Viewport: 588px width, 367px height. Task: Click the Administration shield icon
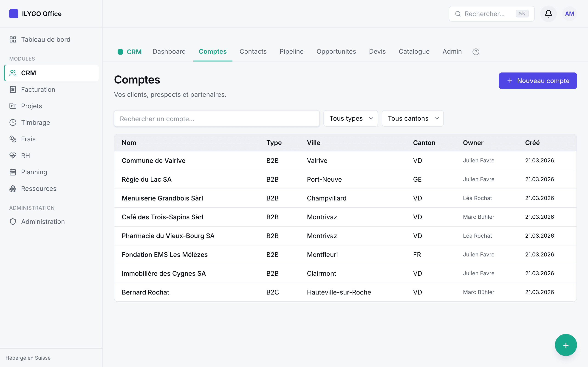(x=13, y=221)
